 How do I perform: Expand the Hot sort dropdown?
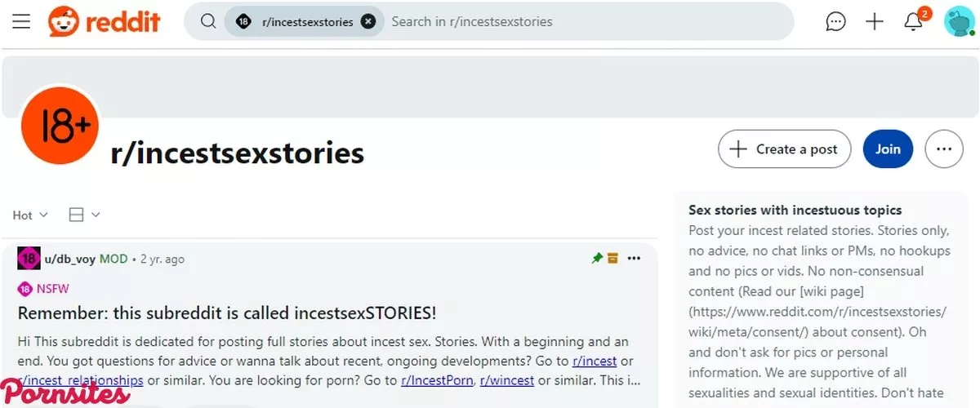(30, 215)
